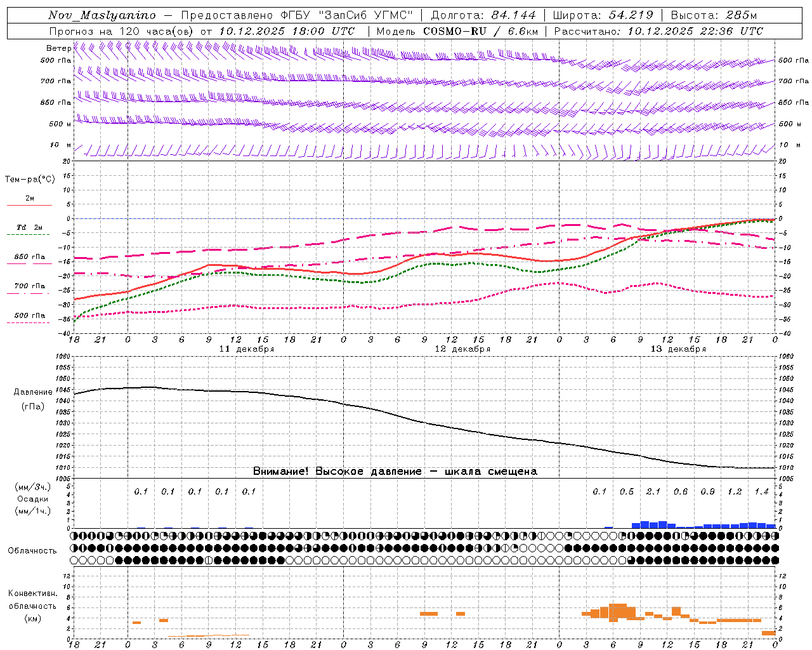Click the Конвективн. convective cloud label
812x650 pixels.
pyautogui.click(x=32, y=594)
